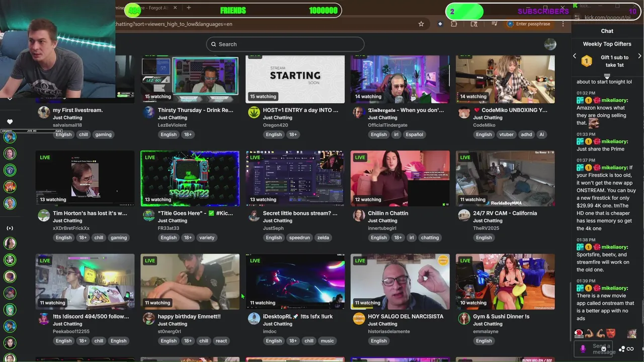This screenshot has height=362, width=644.
Task: Select the 'vtuber' tag under CodeMiko
Action: click(506, 134)
